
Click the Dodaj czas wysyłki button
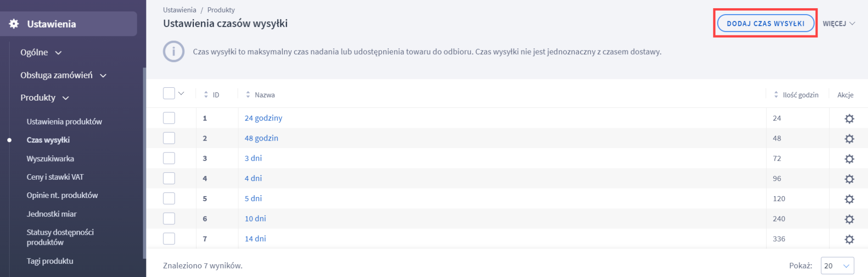(765, 23)
